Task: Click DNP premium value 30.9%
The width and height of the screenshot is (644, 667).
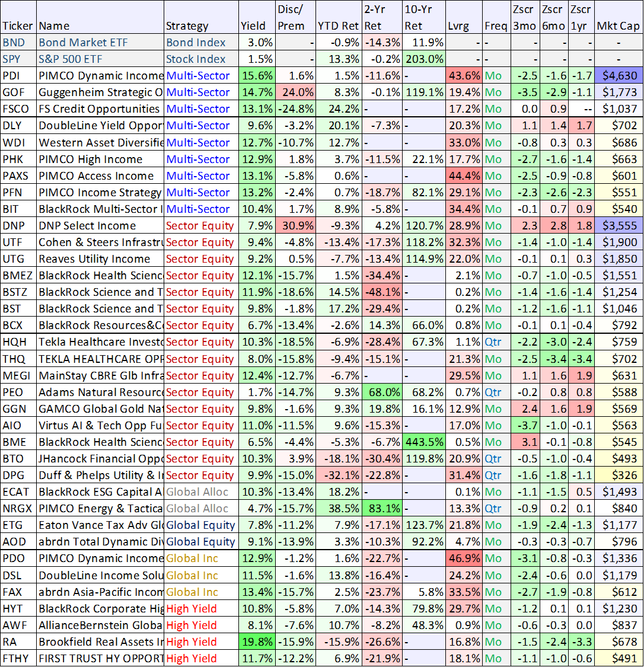Action: (296, 225)
